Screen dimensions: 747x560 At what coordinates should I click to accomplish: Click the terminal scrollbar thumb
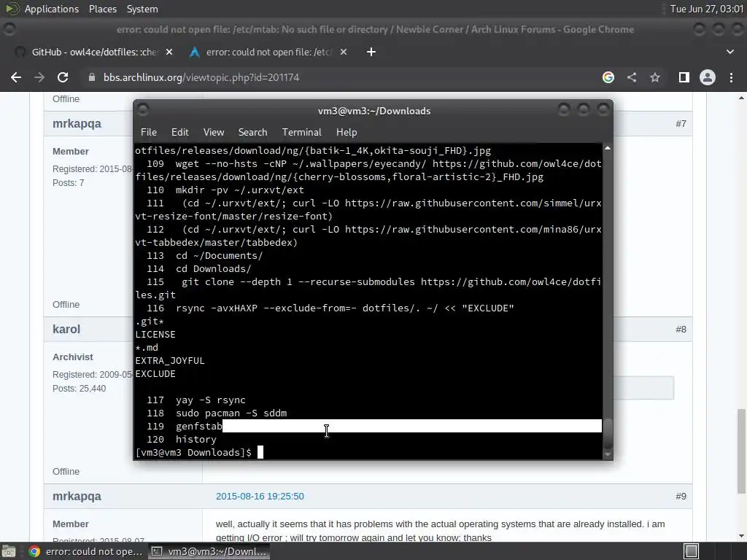608,433
